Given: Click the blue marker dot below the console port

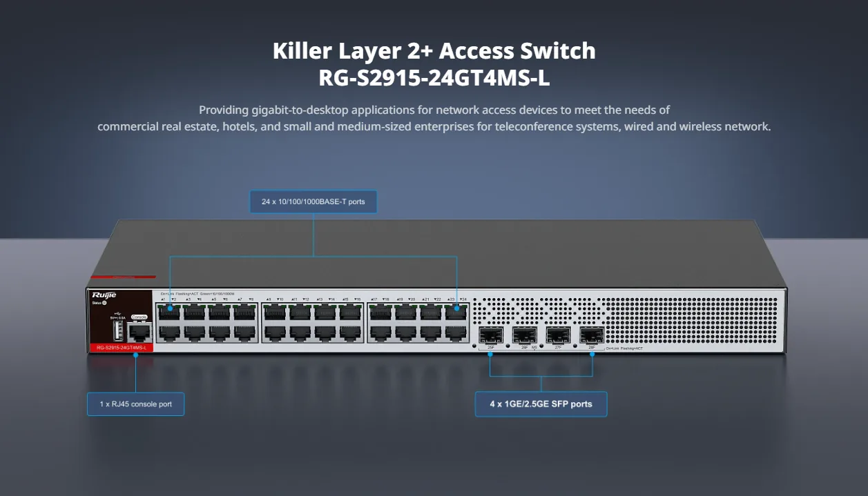Looking at the screenshot, I should pyautogui.click(x=136, y=355).
